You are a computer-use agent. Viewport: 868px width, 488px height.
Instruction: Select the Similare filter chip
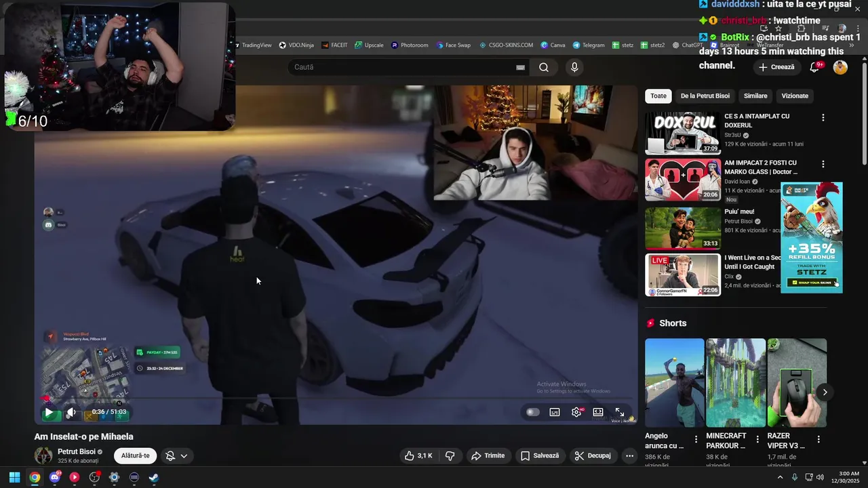pyautogui.click(x=755, y=96)
